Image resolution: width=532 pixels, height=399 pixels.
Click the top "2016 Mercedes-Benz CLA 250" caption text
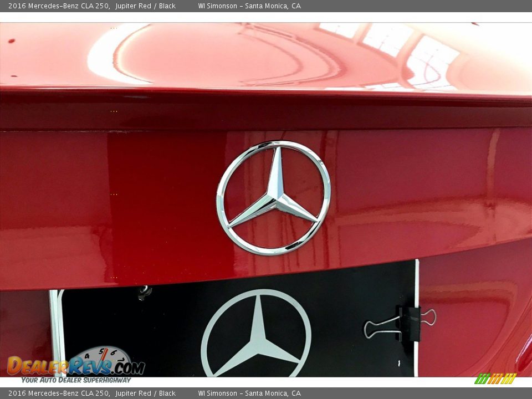click(x=59, y=6)
